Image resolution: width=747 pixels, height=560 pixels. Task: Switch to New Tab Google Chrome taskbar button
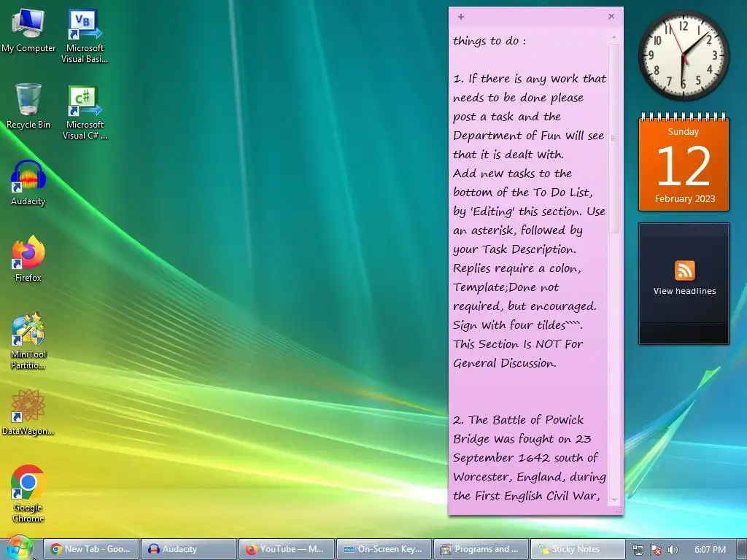coord(91,549)
